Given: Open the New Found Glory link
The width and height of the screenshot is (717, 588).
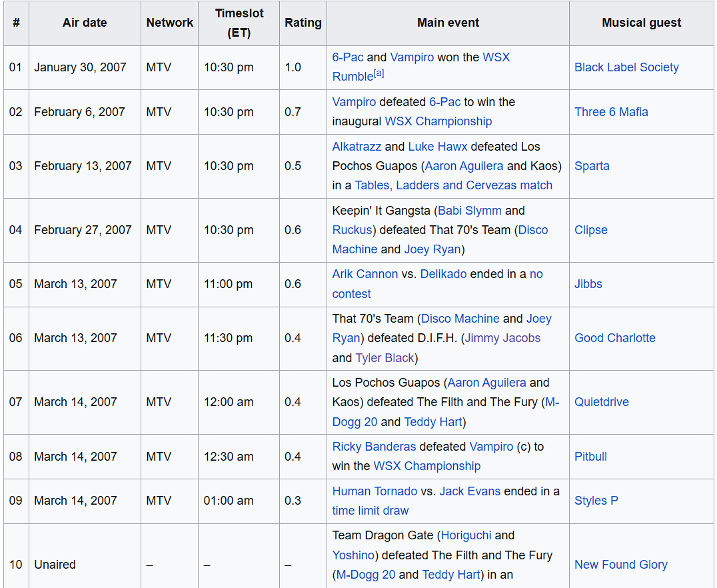Looking at the screenshot, I should click(620, 565).
